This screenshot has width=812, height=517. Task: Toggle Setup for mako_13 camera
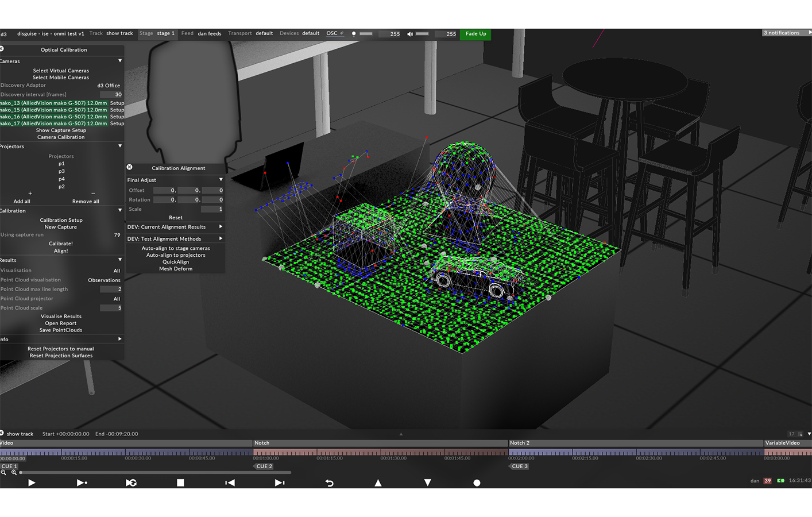(x=117, y=103)
